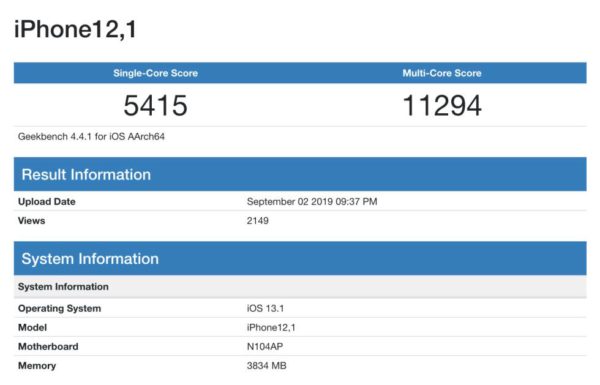The height and width of the screenshot is (385, 600).
Task: Click the 3834 MB memory value
Action: [x=267, y=366]
